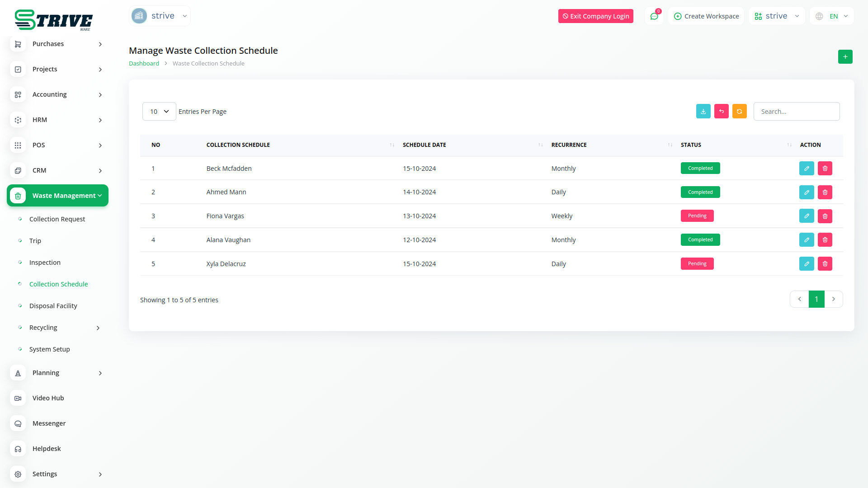868x488 pixels.
Task: Open Disposal Facility in sidebar
Action: coord(53,306)
